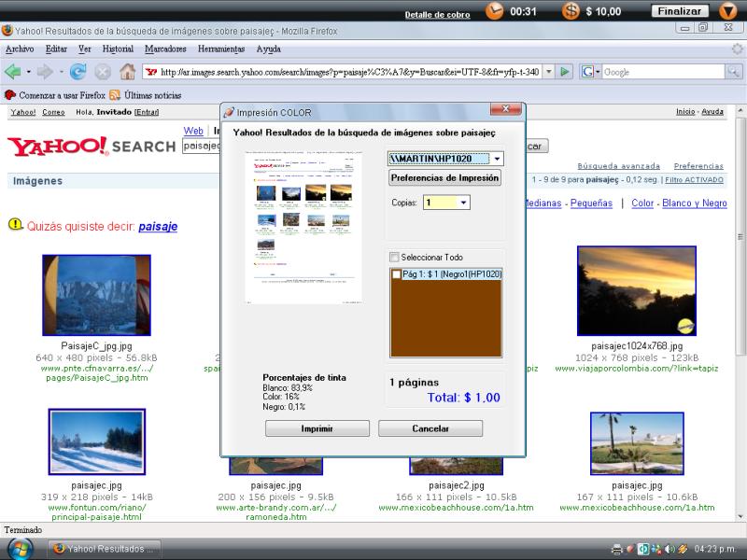Image resolution: width=747 pixels, height=560 pixels.
Task: Click the suggested 'paisaje' spelling link
Action: coord(158,226)
